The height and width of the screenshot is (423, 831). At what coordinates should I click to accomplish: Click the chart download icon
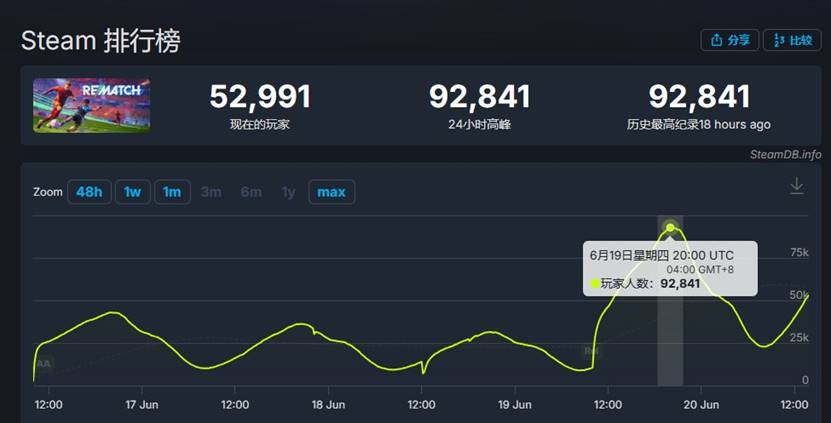click(796, 186)
